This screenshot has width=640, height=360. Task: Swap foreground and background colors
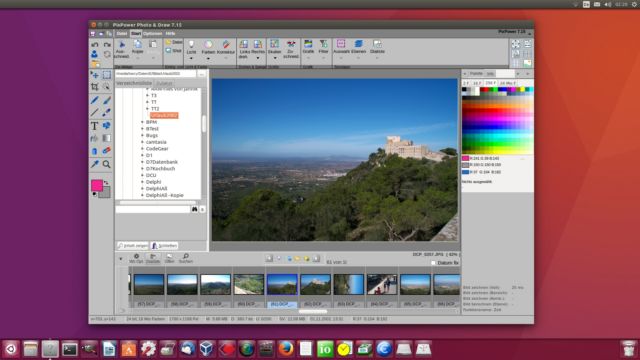107,182
